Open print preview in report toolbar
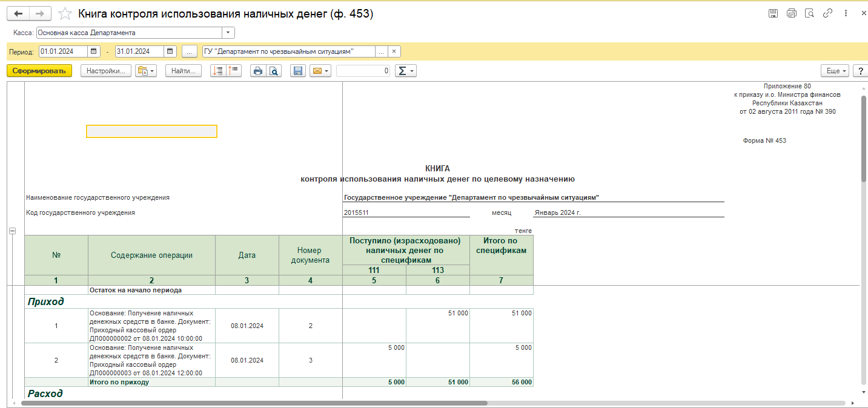This screenshot has width=868, height=408. [274, 71]
